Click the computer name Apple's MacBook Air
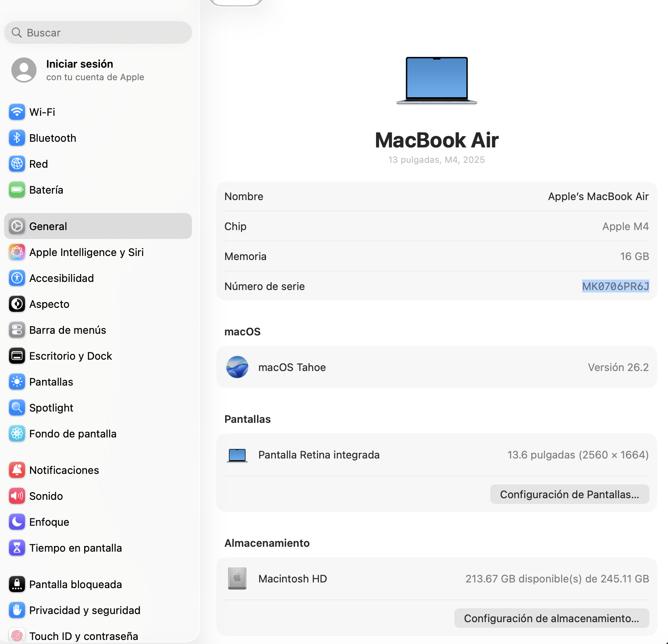The image size is (668, 644). (x=598, y=196)
